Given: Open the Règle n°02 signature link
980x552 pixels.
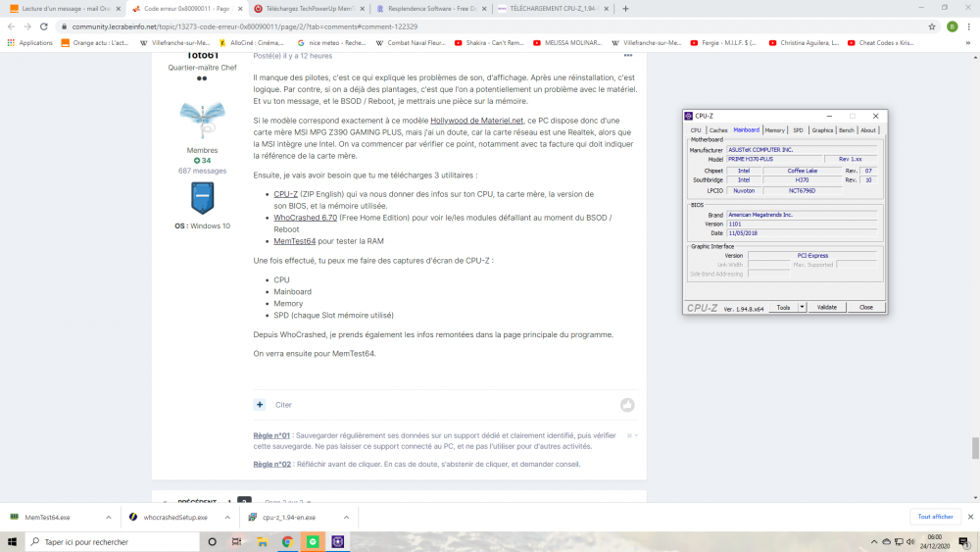Looking at the screenshot, I should 271,465.
